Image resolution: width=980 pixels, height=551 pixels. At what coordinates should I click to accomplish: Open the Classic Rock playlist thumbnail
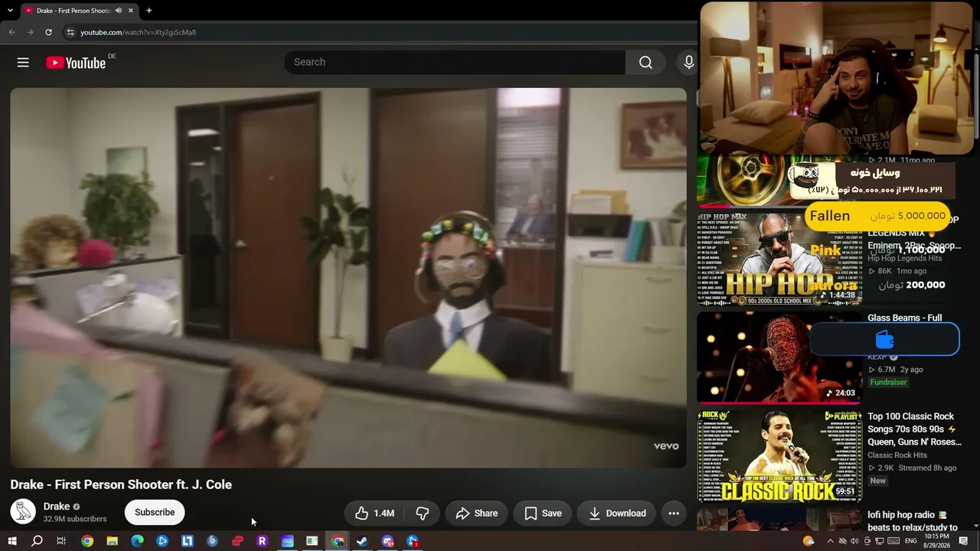click(x=779, y=455)
